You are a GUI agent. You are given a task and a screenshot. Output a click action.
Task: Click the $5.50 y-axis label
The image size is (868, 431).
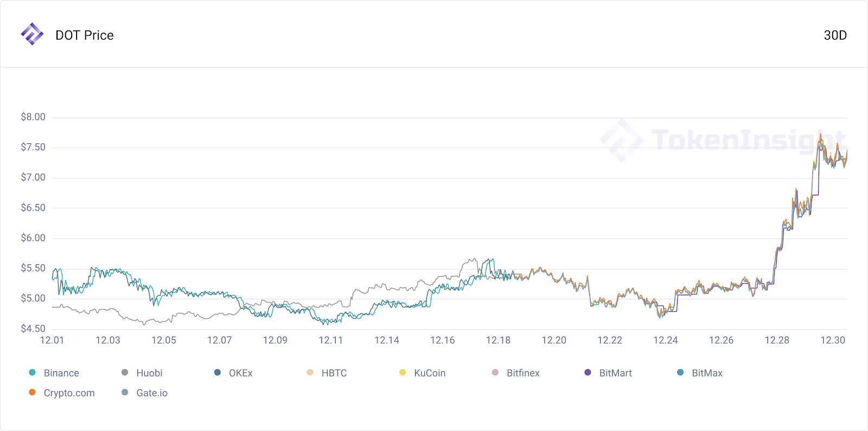[33, 268]
